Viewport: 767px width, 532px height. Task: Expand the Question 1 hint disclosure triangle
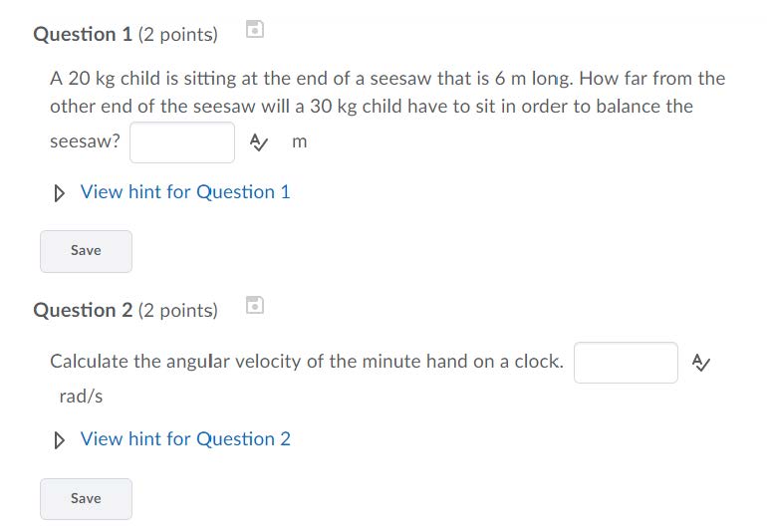pos(61,192)
